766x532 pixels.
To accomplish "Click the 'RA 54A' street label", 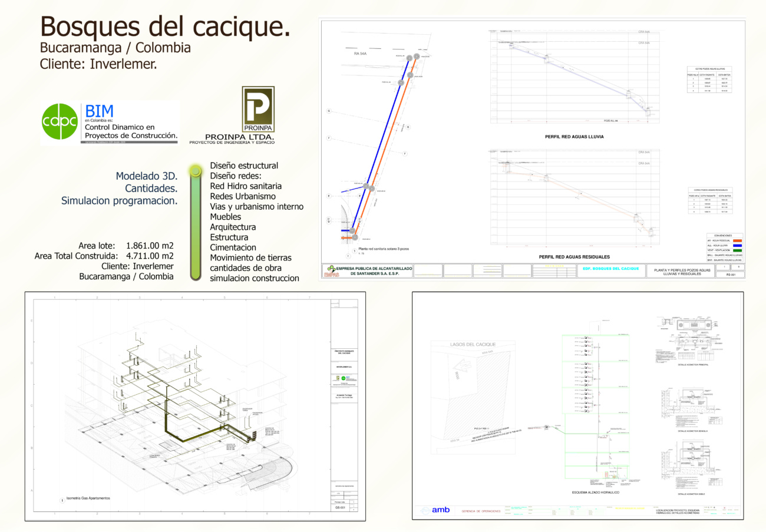I will tap(360, 54).
